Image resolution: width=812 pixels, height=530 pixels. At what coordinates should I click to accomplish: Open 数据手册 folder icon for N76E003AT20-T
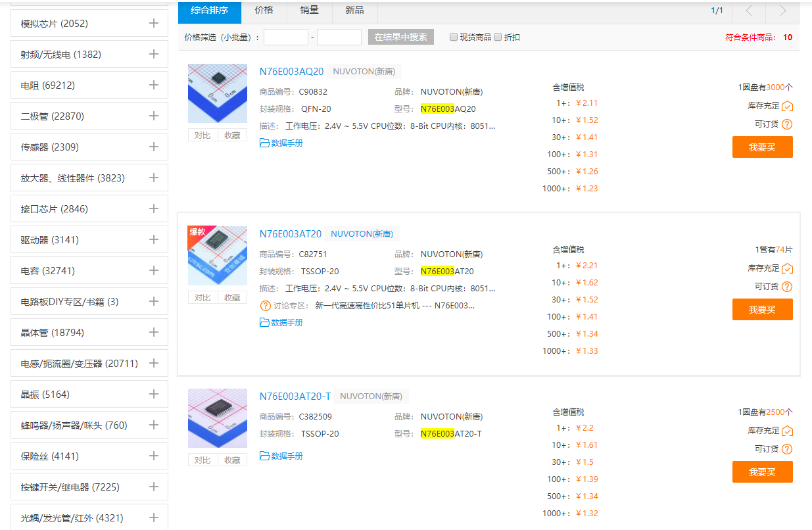[x=265, y=456]
